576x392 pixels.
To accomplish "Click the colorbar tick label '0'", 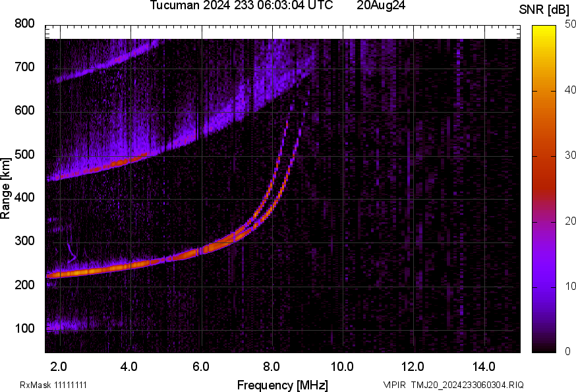I will pos(567,351).
